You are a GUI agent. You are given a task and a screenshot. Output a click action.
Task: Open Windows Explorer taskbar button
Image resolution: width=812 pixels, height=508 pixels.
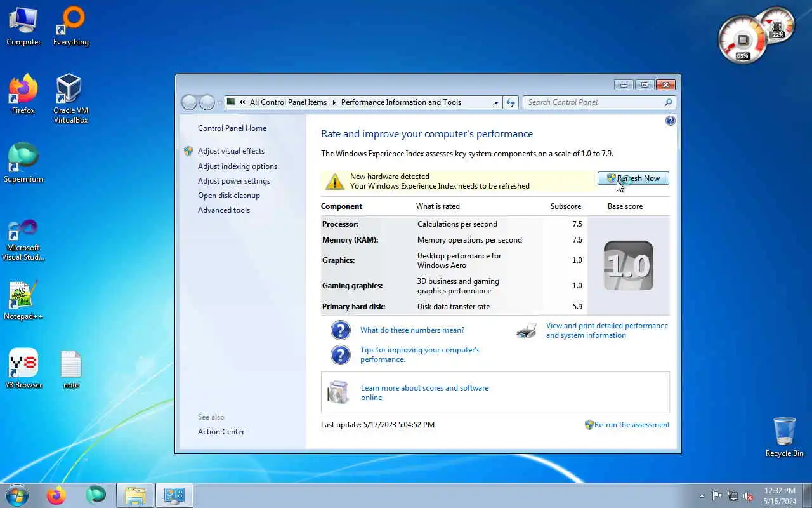tap(135, 495)
